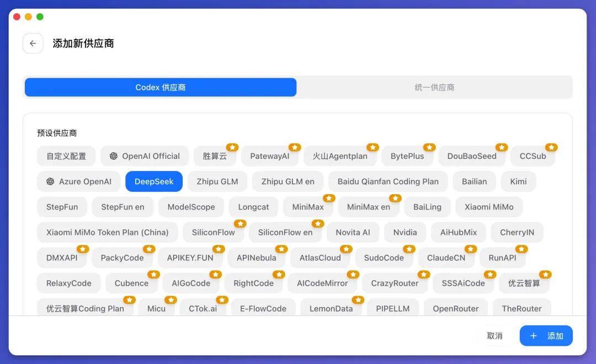Choose Baidu Qianfan Coding Plan
The height and width of the screenshot is (364, 596).
388,181
